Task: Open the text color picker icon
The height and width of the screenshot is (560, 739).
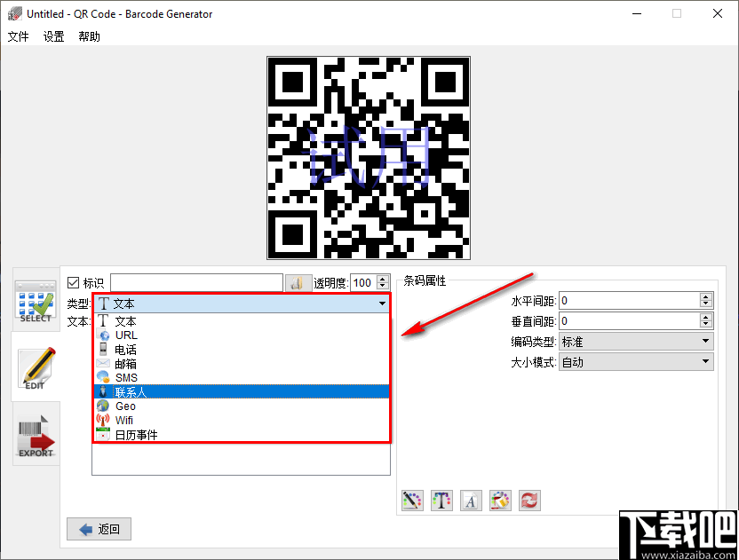Action: pos(441,500)
